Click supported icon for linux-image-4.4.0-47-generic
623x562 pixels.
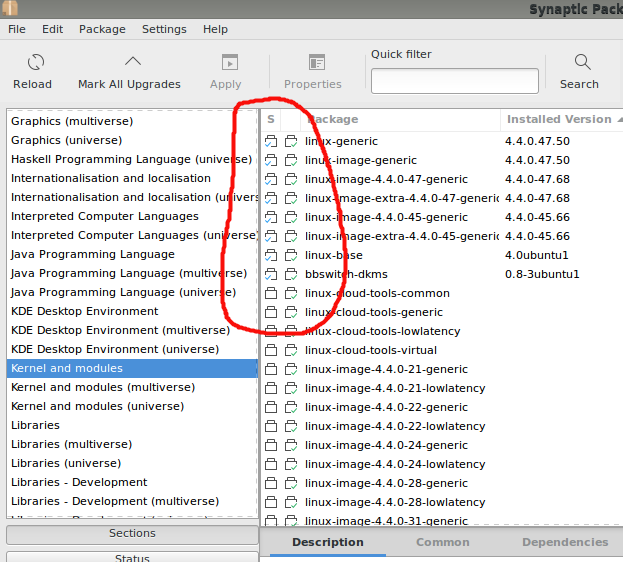point(291,179)
